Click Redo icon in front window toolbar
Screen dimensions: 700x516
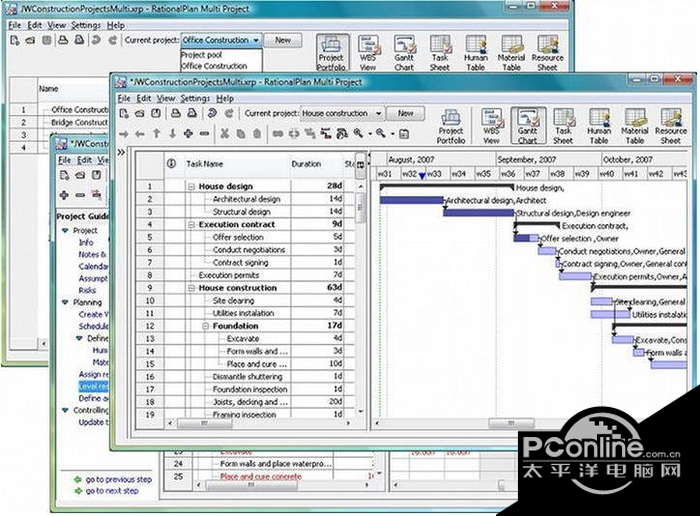pos(229,113)
